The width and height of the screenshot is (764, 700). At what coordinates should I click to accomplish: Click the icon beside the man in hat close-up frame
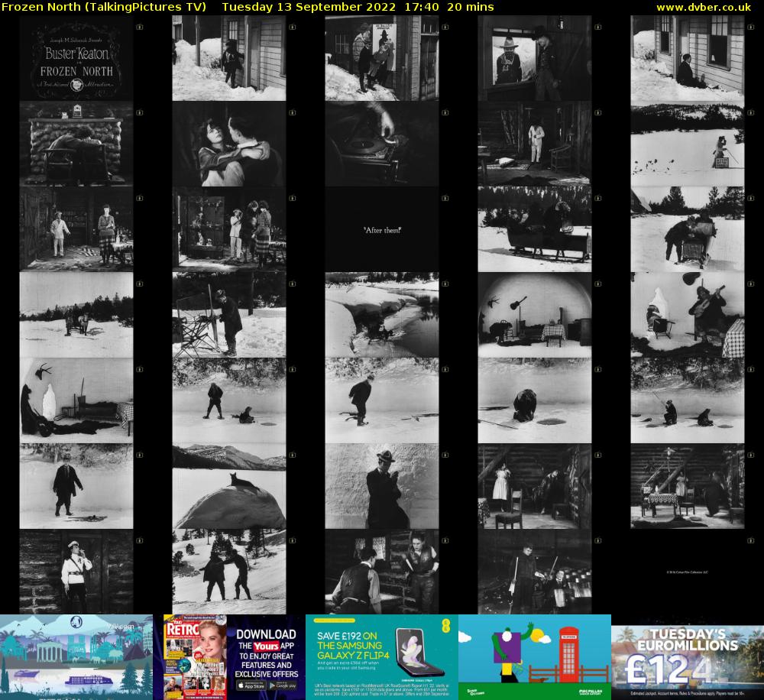tap(445, 455)
